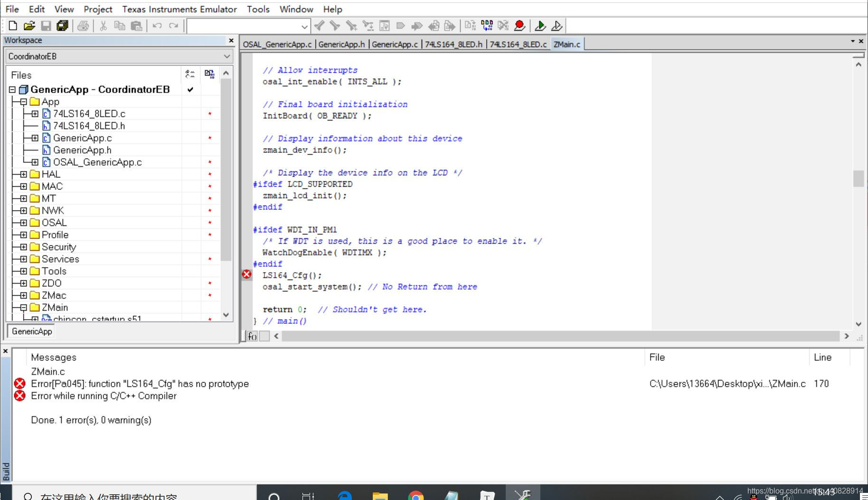This screenshot has width=868, height=500.
Task: Switch to the OSAL_GenericApp.c editor tab
Action: [277, 44]
